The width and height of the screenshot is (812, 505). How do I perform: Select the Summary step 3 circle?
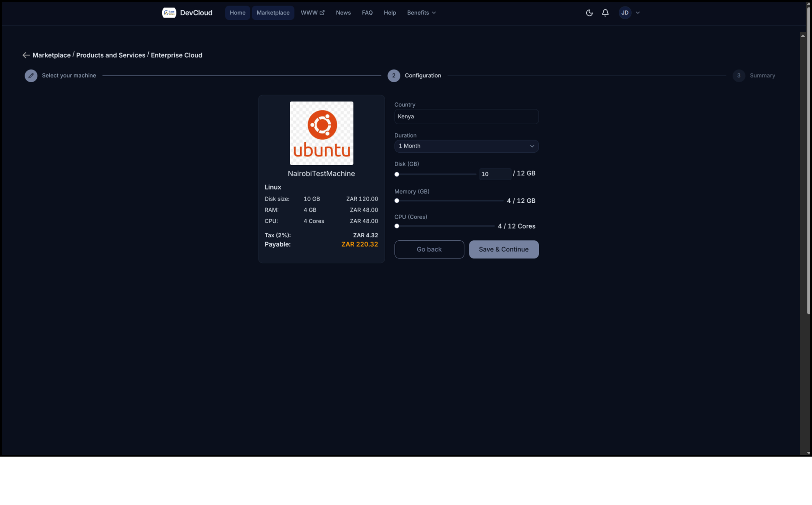tap(738, 76)
